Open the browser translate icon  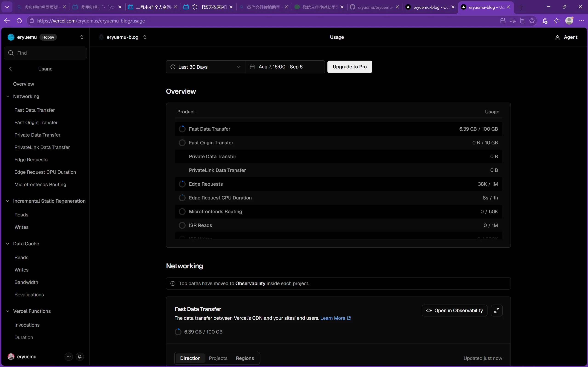(x=512, y=21)
